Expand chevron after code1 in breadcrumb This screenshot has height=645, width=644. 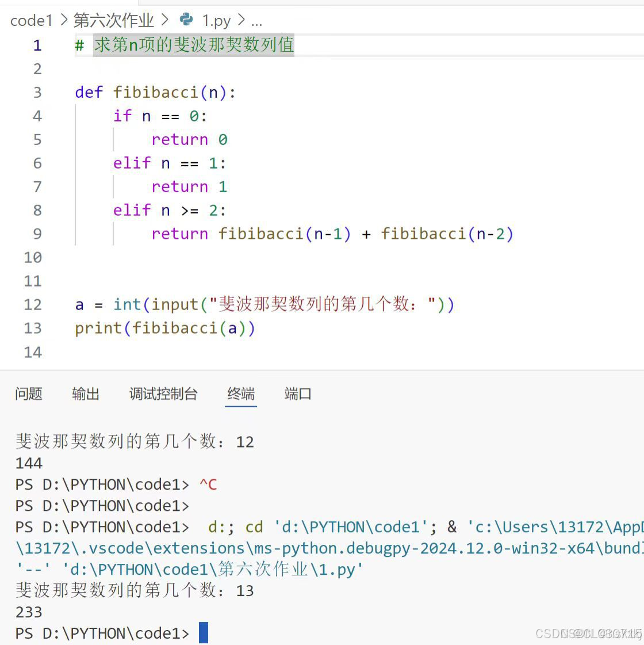pyautogui.click(x=64, y=20)
